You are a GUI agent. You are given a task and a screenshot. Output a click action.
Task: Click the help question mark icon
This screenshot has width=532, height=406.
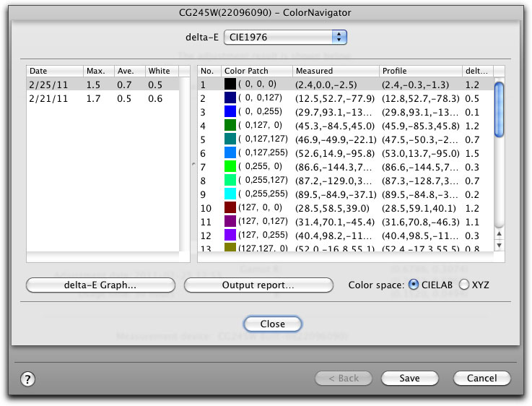tap(27, 379)
